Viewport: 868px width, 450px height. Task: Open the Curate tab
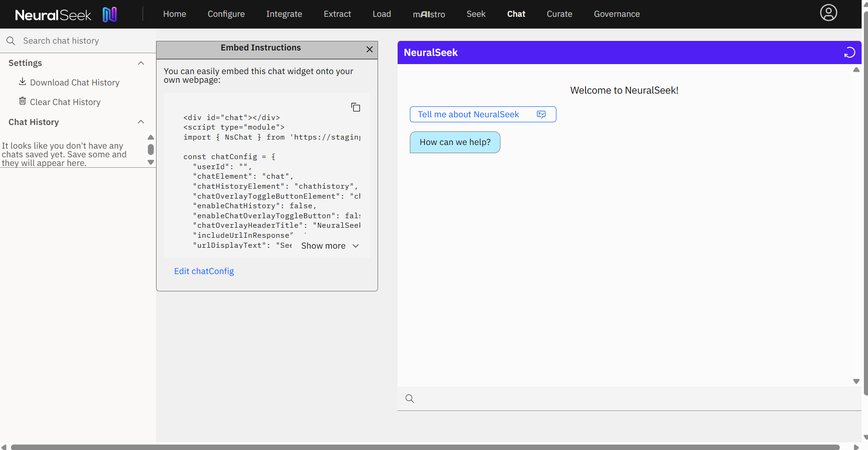[560, 14]
